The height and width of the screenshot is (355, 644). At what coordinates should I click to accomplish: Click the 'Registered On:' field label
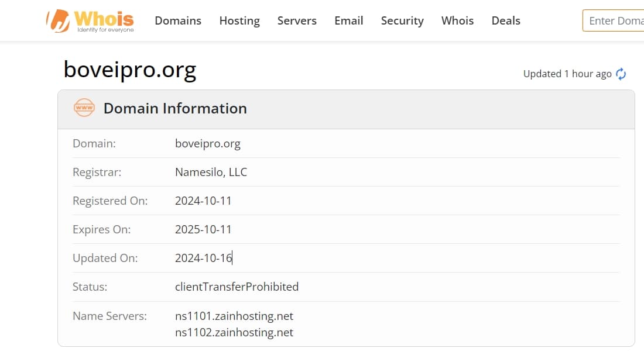pos(110,201)
